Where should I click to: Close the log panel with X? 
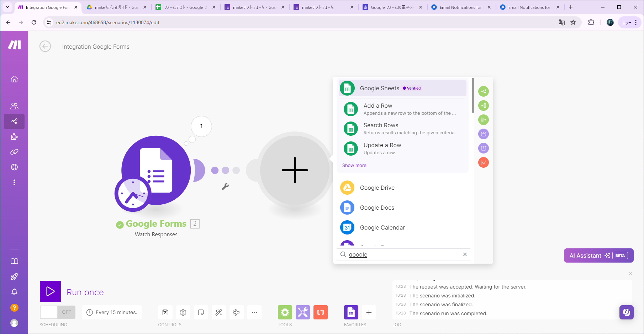[630, 274]
